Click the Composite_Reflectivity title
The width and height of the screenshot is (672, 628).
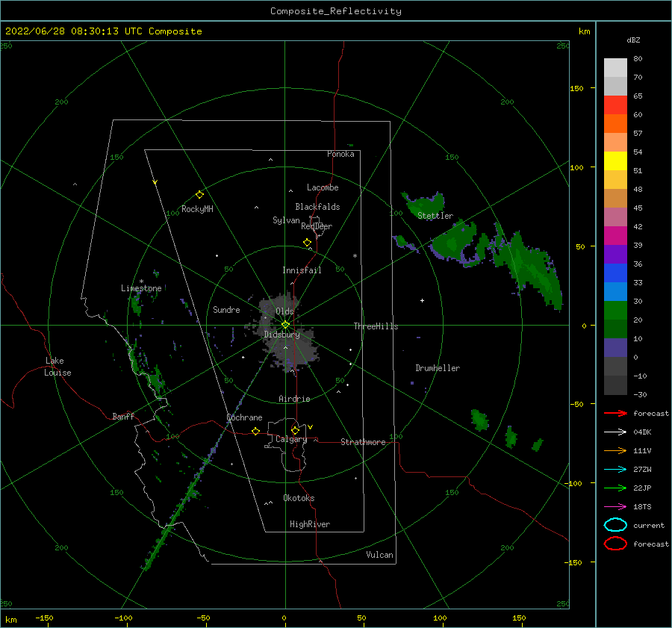(x=336, y=11)
